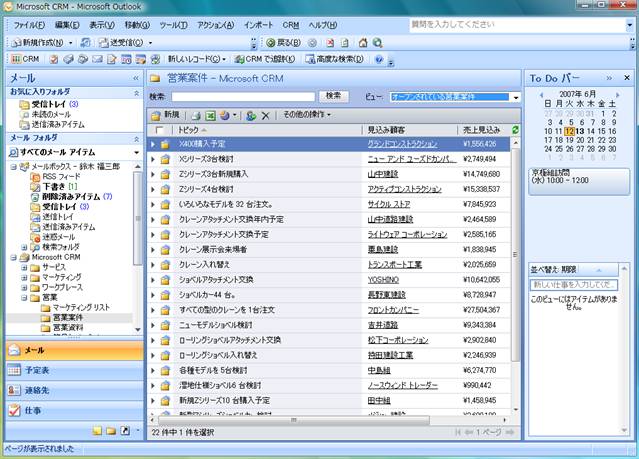
Task: Open the 編集(E) menu
Action: 67,25
